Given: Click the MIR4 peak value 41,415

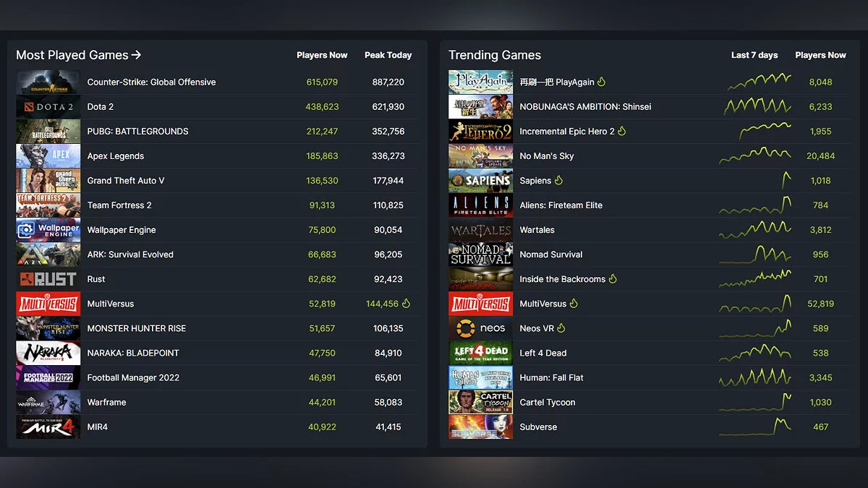Looking at the screenshot, I should point(388,427).
